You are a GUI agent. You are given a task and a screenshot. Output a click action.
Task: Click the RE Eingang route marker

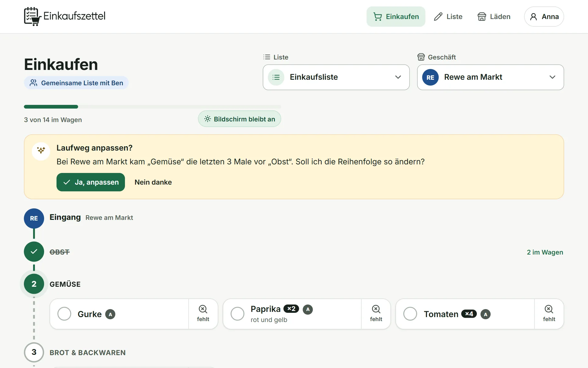click(x=34, y=218)
